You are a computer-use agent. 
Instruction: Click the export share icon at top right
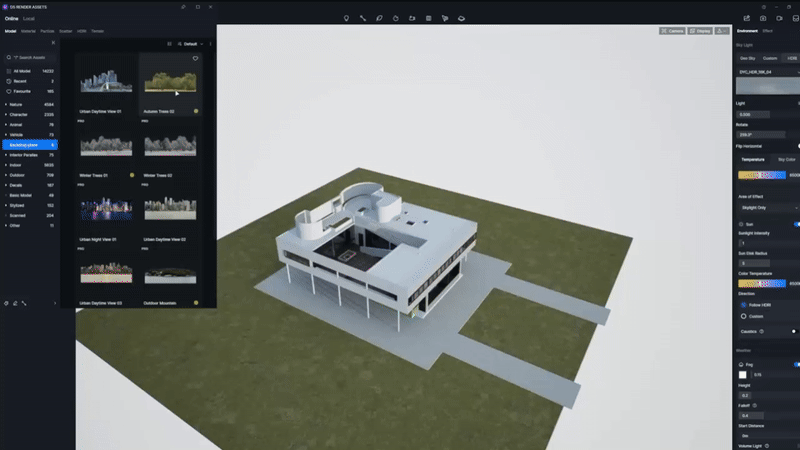coord(746,18)
